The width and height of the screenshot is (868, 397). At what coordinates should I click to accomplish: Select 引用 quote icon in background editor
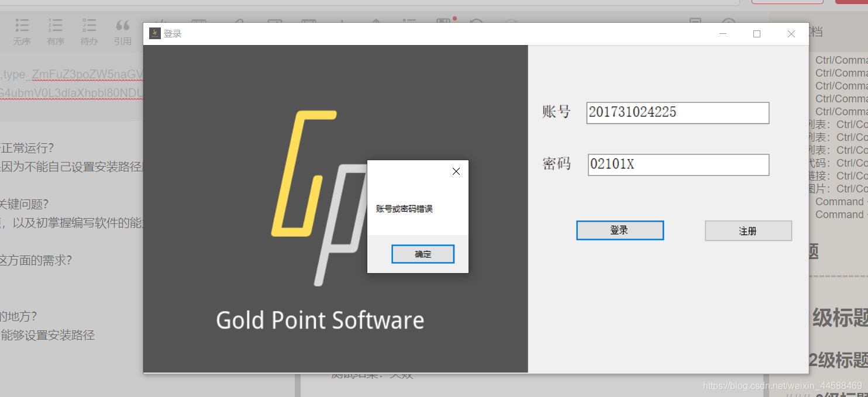coord(123,32)
